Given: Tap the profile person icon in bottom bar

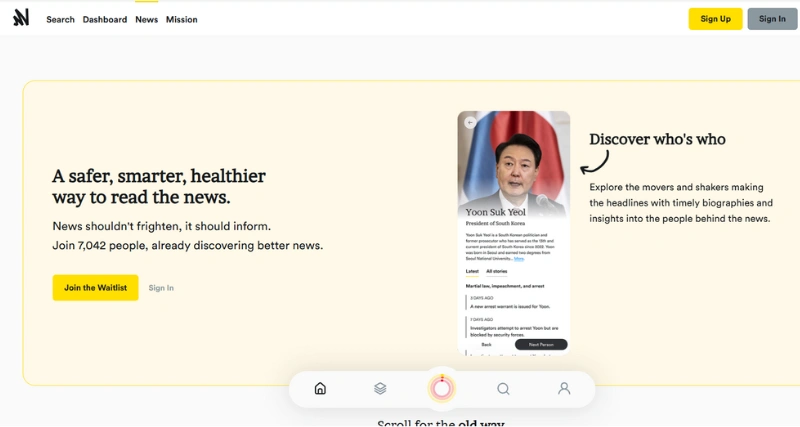Looking at the screenshot, I should pyautogui.click(x=564, y=389).
